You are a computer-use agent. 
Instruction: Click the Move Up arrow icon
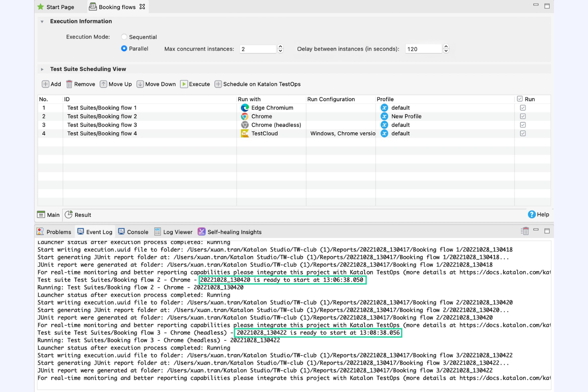click(x=103, y=84)
